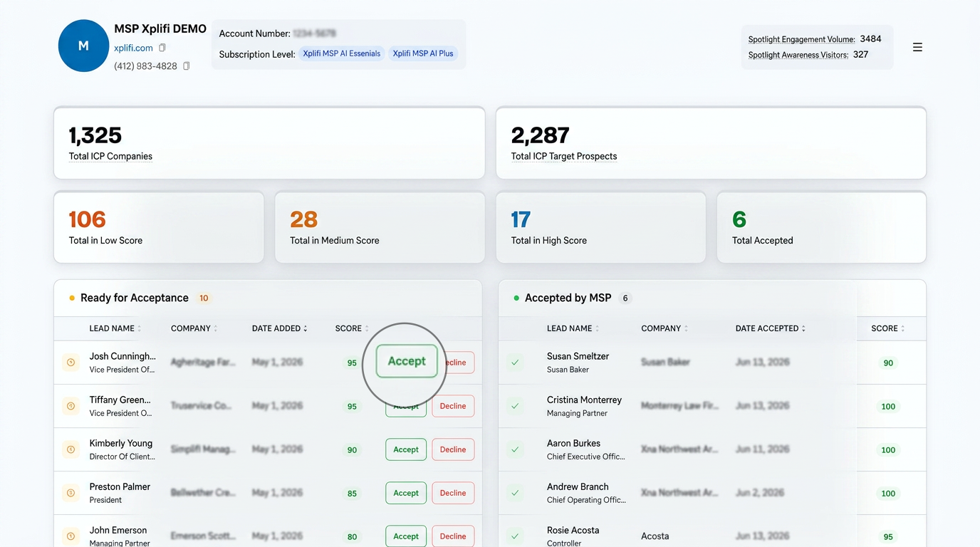The image size is (980, 547).
Task: Click the Xplifi MSP AI Essenials badge
Action: (342, 53)
